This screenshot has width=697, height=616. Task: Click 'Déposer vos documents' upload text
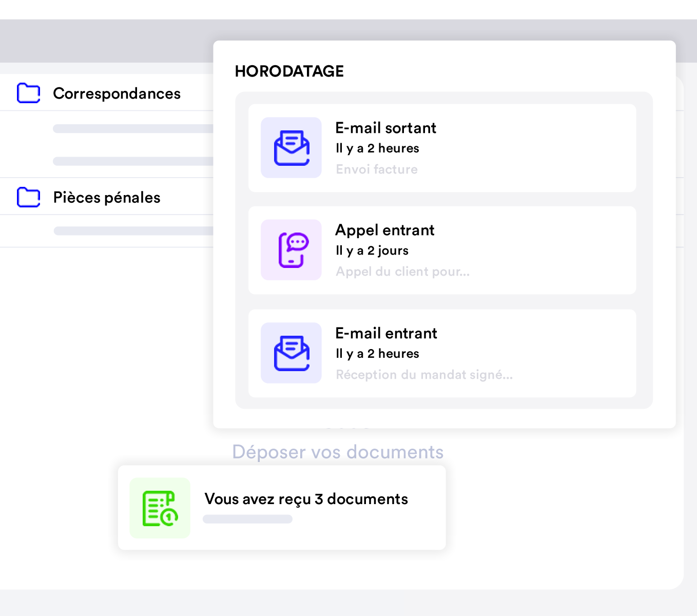[338, 452]
